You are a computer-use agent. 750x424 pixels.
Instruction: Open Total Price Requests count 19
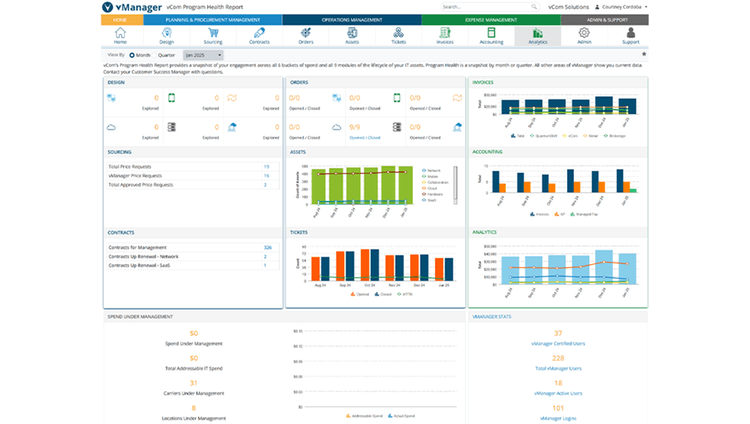(266, 167)
